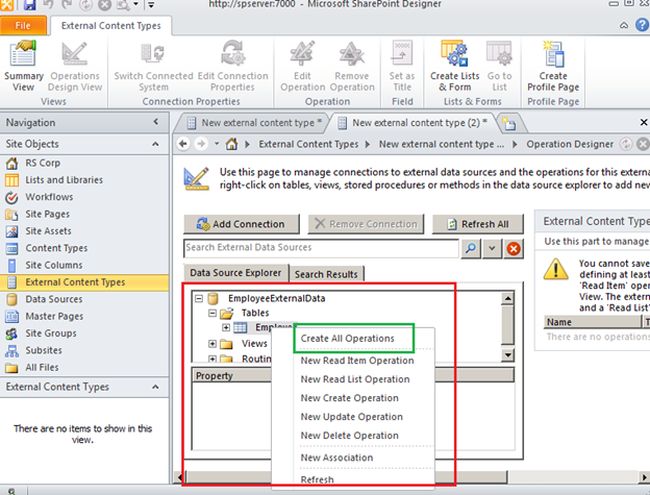The image size is (650, 495).
Task: Collapse the EmployeeExternalData node
Action: [199, 298]
